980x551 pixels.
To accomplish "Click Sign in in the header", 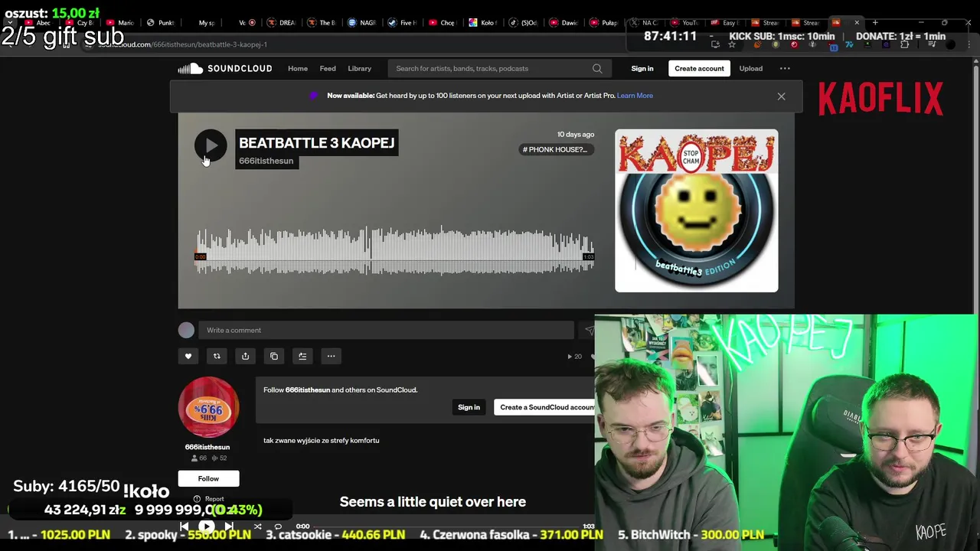I will tap(642, 68).
